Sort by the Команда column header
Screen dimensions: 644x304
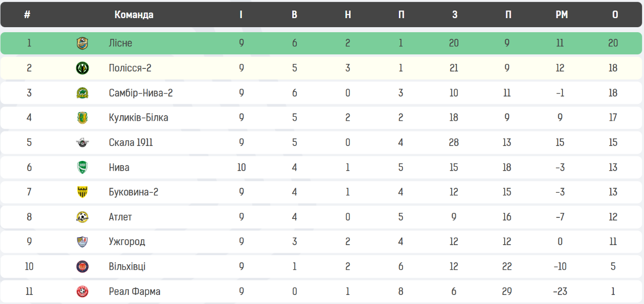tap(134, 15)
